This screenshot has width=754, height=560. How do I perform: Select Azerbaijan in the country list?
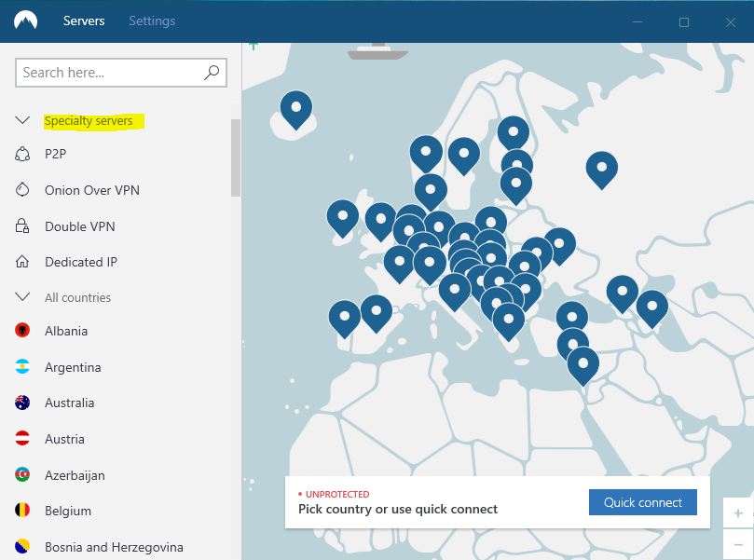click(x=75, y=476)
